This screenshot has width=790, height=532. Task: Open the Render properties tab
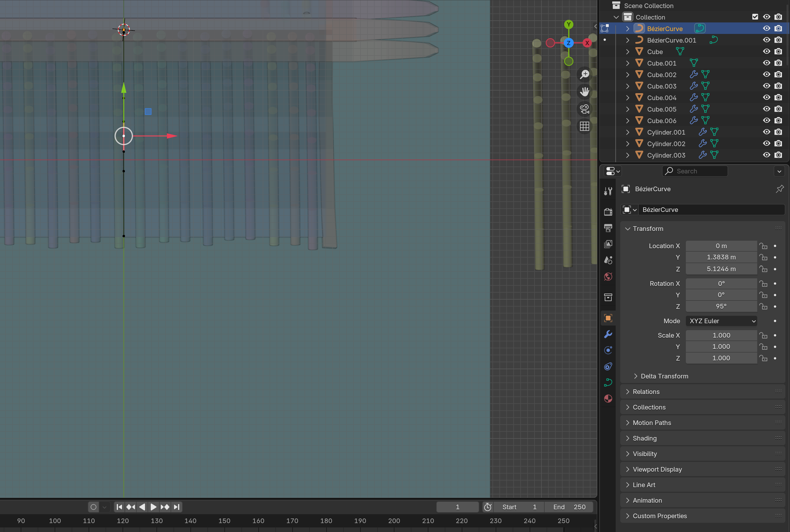click(608, 212)
